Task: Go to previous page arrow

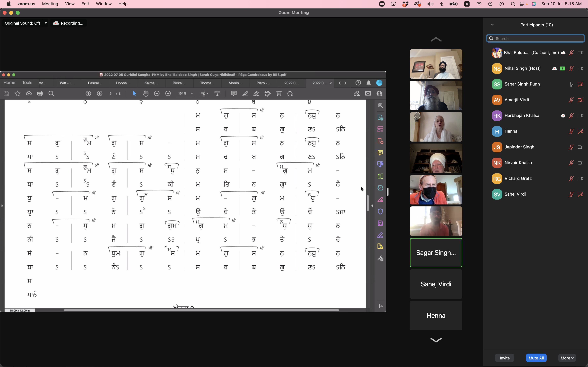Action: click(x=88, y=93)
